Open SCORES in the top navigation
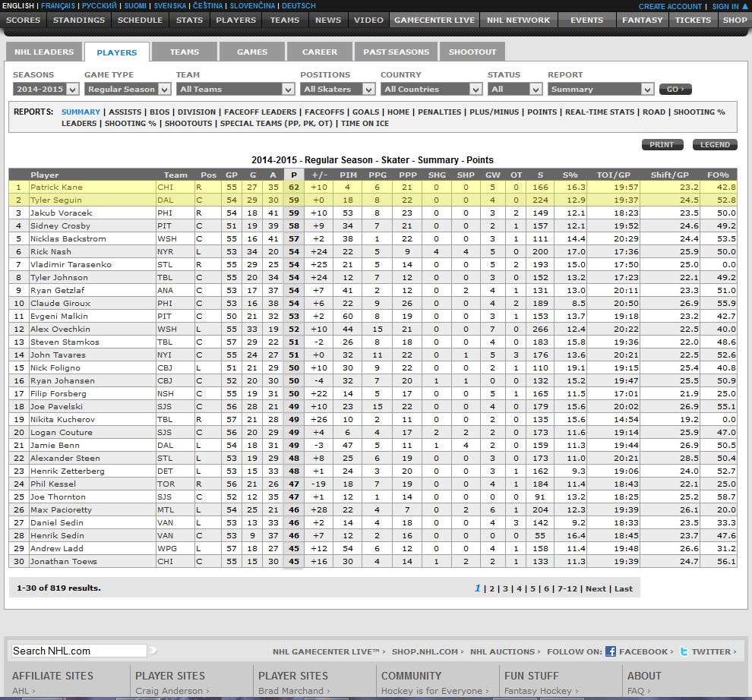This screenshot has width=752, height=700. 23,20
